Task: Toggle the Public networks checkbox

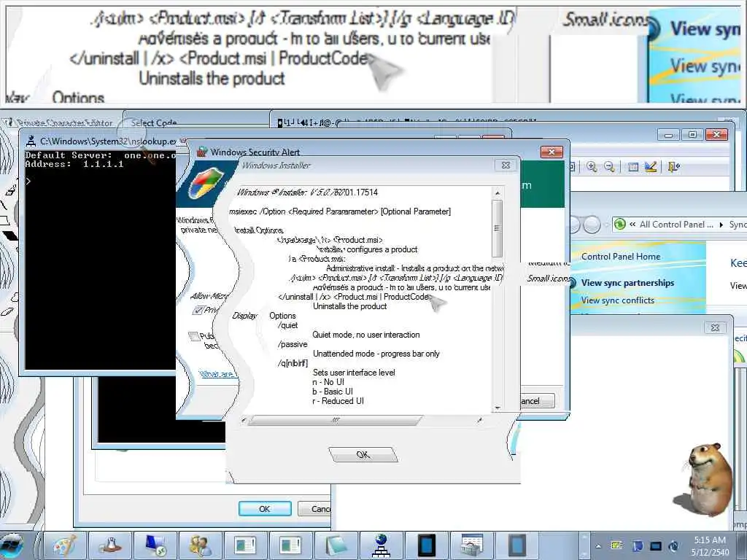Action: (x=193, y=336)
